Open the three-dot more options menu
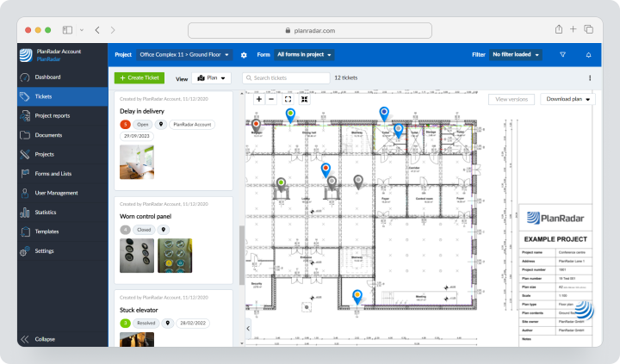 (590, 77)
